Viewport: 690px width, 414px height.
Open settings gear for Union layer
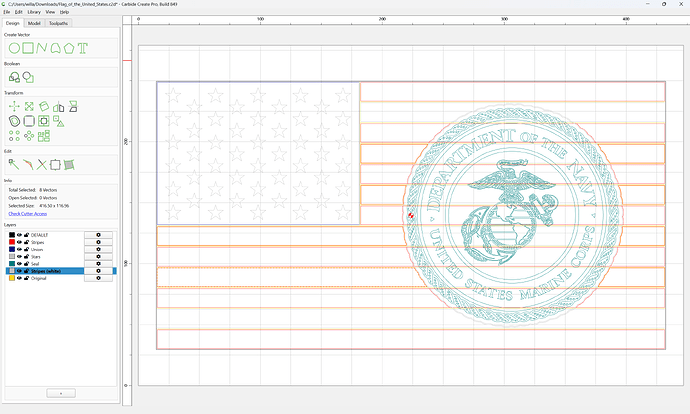pyautogui.click(x=98, y=249)
